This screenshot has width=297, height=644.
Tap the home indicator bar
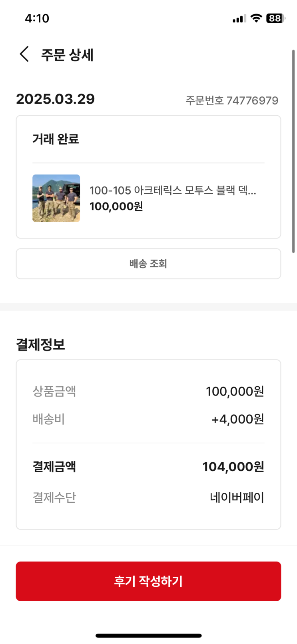point(148,636)
